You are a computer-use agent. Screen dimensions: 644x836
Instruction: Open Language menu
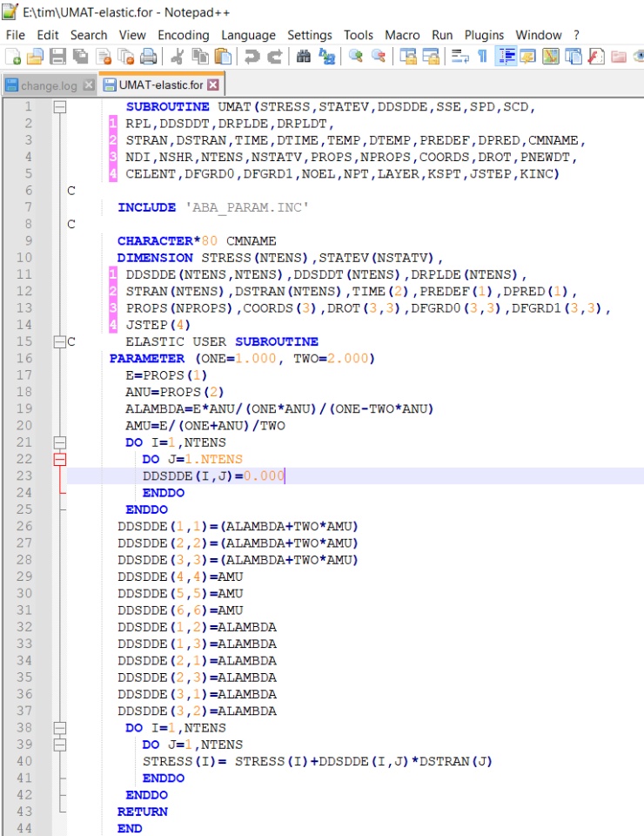coord(248,35)
